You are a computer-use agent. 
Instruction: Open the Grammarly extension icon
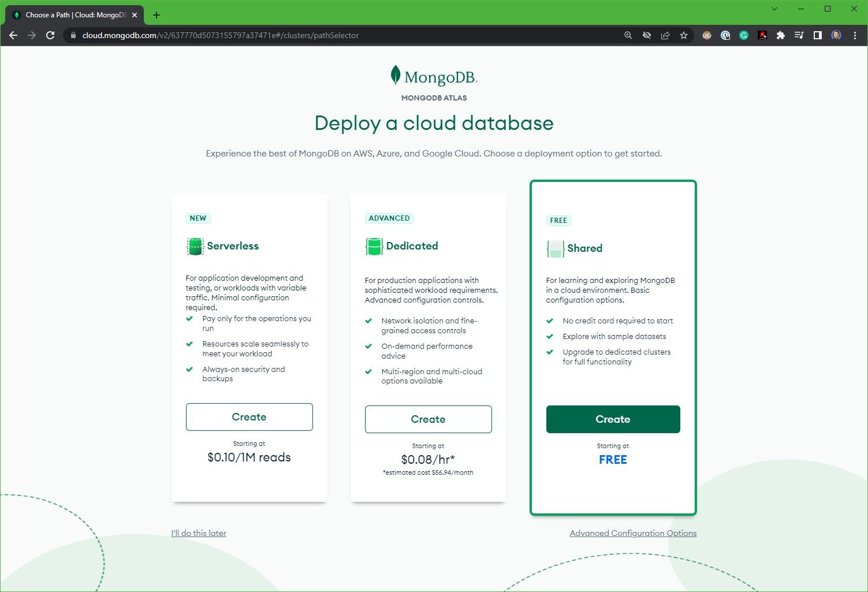pos(743,35)
